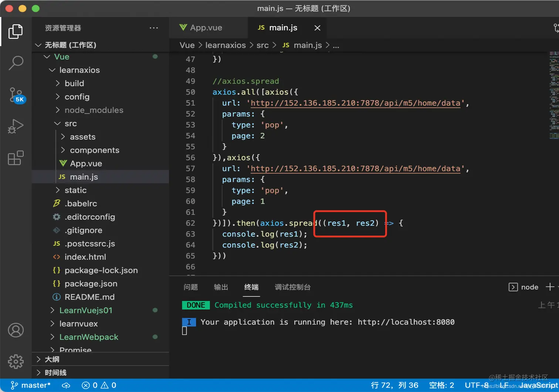The width and height of the screenshot is (559, 392).
Task: Click the src breadcrumb segment
Action: pos(262,45)
